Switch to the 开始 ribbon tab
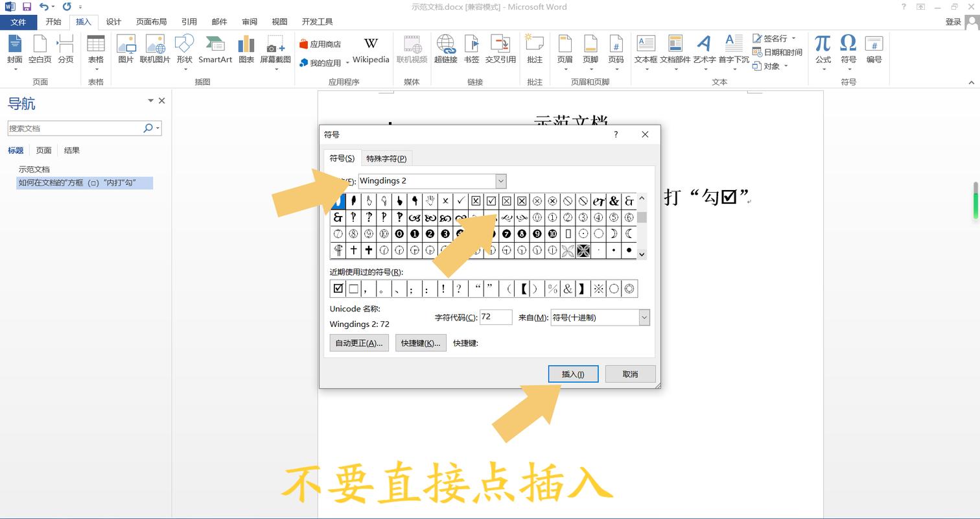 (53, 22)
